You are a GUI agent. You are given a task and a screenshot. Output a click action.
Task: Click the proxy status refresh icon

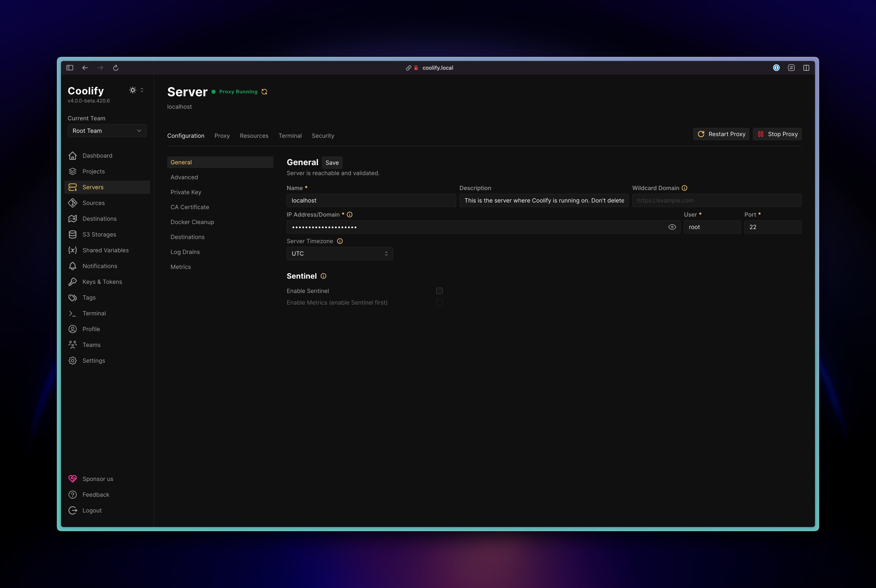(x=264, y=92)
